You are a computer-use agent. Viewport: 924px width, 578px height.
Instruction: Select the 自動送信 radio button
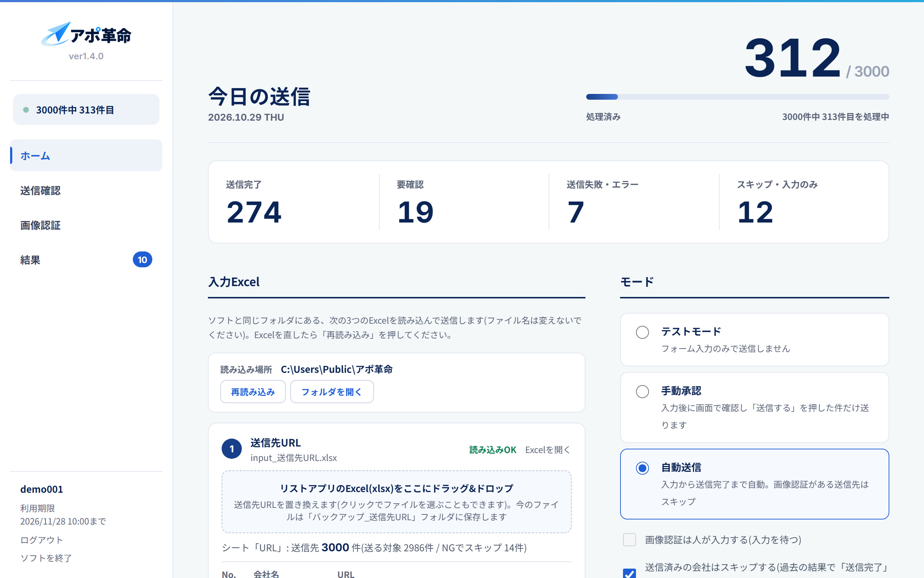point(642,468)
